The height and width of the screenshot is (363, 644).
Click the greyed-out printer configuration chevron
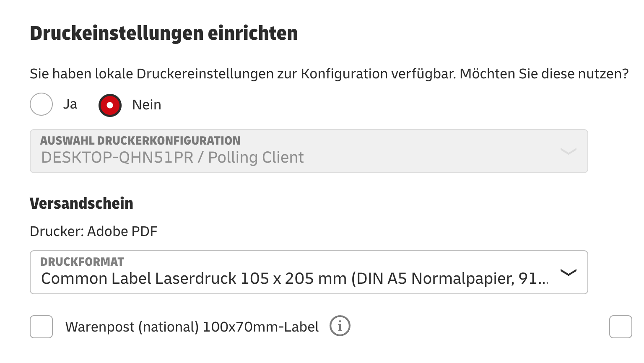[568, 151]
